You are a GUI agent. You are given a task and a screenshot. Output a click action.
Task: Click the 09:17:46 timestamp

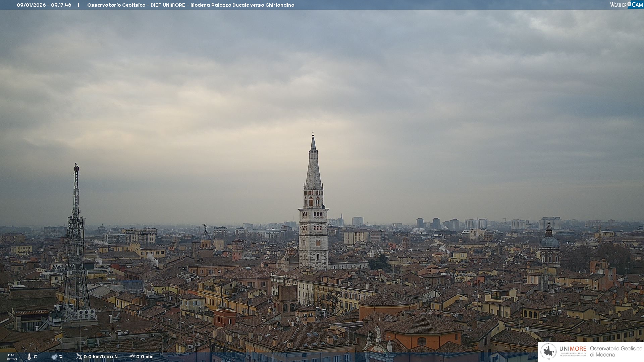coord(61,5)
